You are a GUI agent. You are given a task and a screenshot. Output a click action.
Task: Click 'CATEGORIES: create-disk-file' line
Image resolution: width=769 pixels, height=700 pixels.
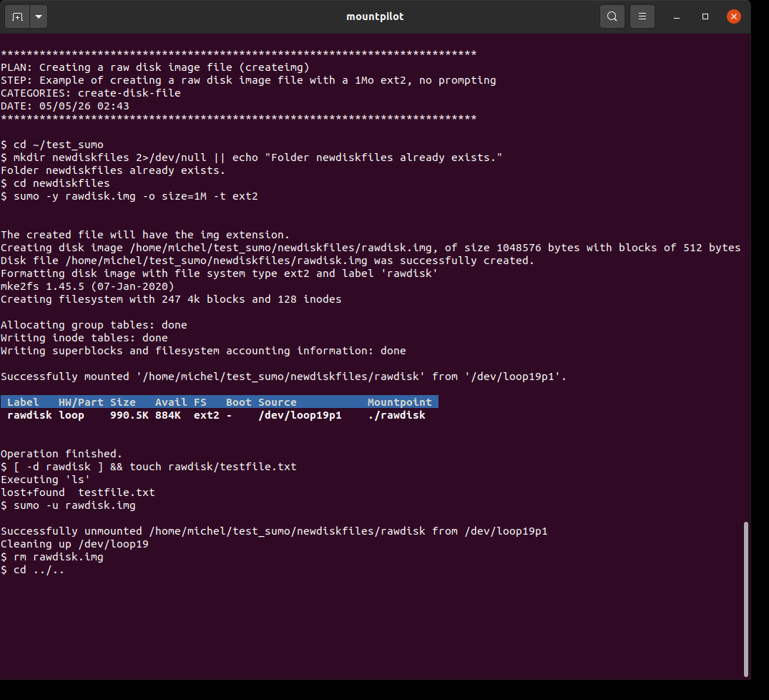91,93
